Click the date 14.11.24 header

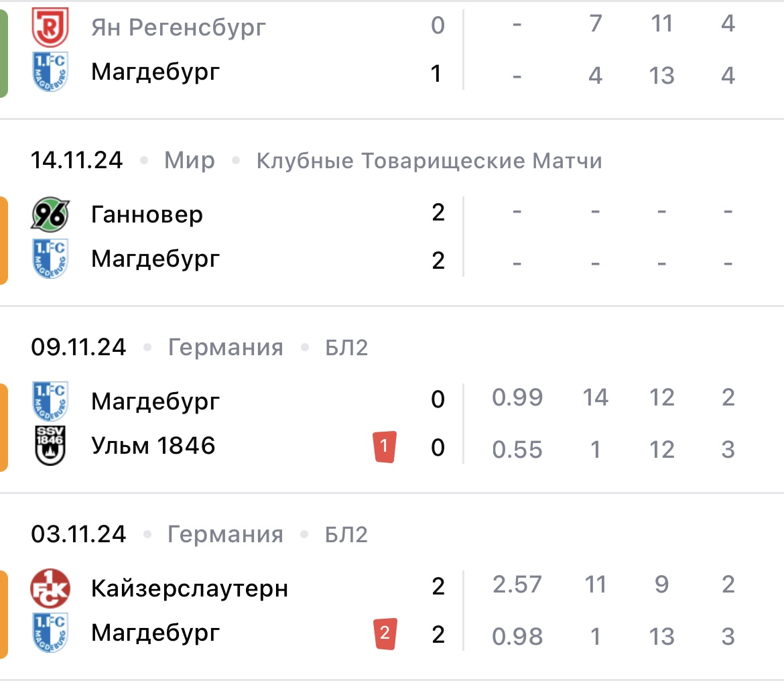click(76, 160)
